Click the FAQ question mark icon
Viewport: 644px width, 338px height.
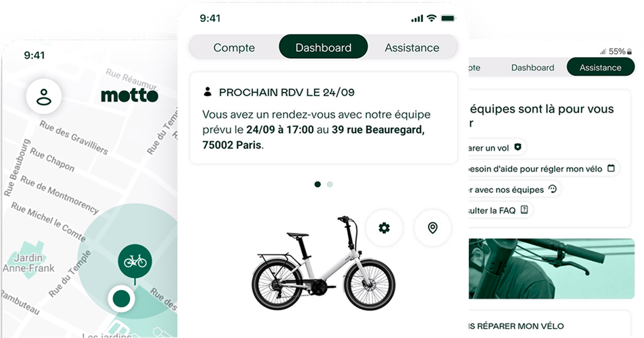coord(524,209)
